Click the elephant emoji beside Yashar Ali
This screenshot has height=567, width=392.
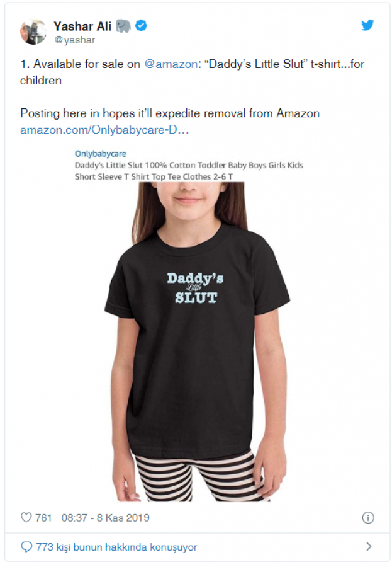click(x=123, y=26)
